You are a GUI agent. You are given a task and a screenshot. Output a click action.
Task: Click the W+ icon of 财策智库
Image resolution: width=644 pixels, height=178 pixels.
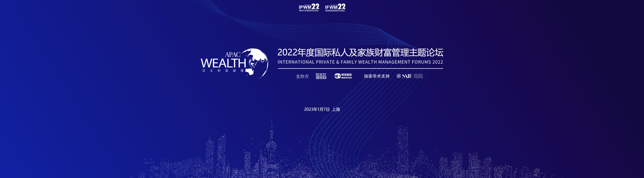coord(337,76)
